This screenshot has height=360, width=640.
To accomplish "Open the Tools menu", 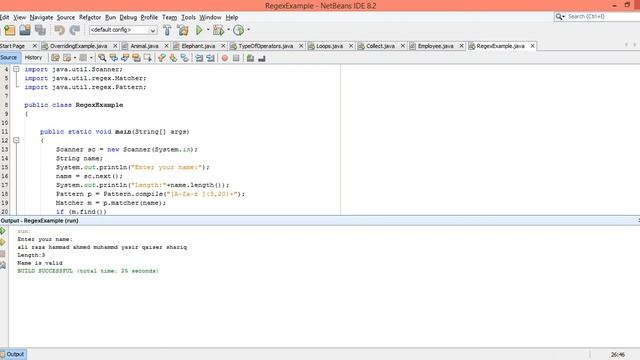I will click(x=188, y=17).
